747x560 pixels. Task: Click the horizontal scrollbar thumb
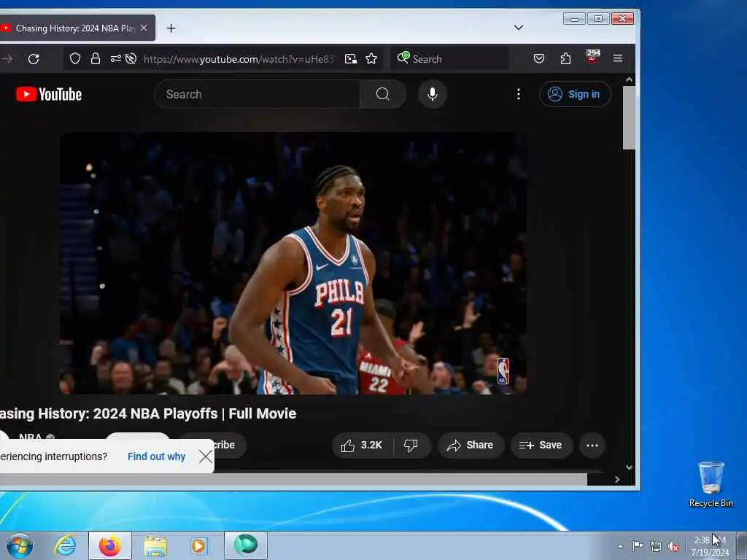pos(293,480)
